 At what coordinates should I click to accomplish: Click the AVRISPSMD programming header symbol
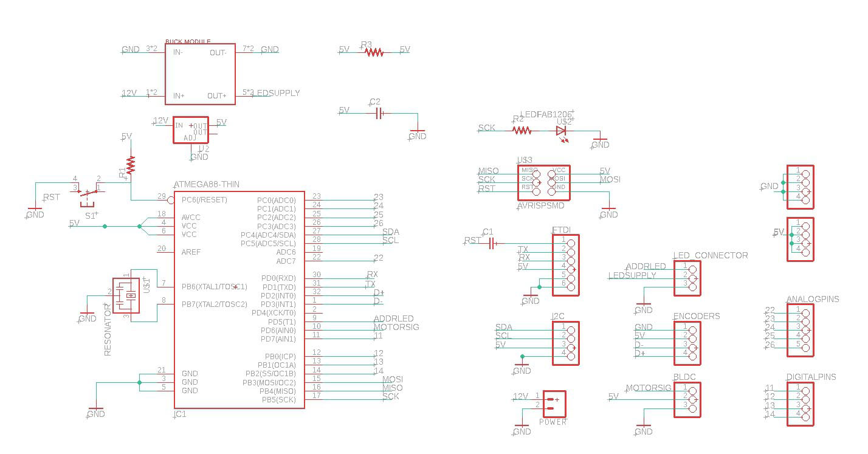[x=543, y=182]
